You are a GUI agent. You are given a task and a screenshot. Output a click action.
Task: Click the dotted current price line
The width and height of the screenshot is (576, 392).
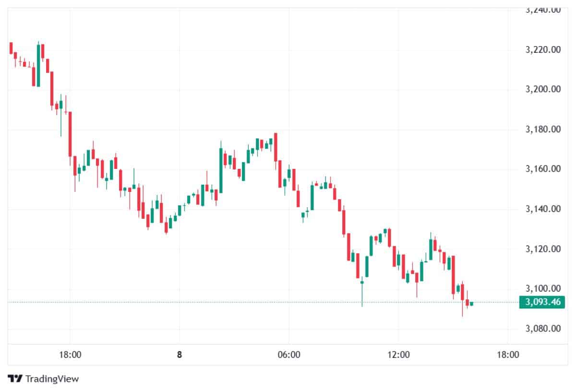click(x=240, y=302)
